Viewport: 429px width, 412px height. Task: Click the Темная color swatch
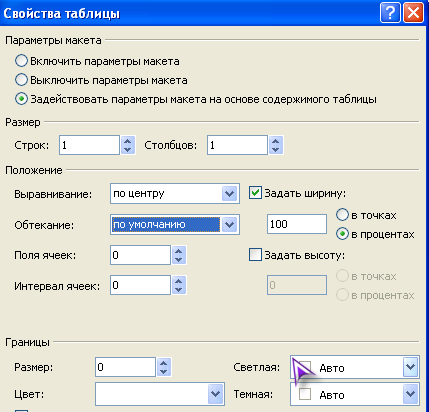305,394
